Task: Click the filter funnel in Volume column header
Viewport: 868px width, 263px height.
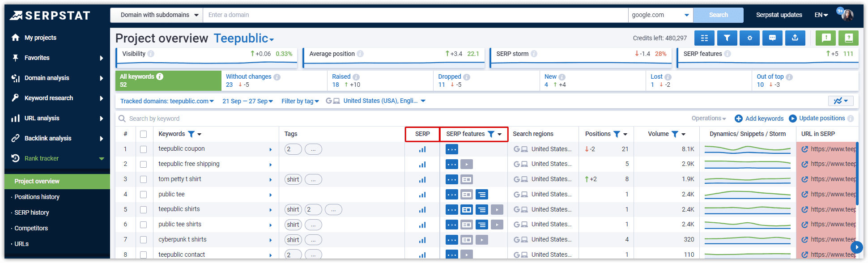Action: click(x=675, y=134)
